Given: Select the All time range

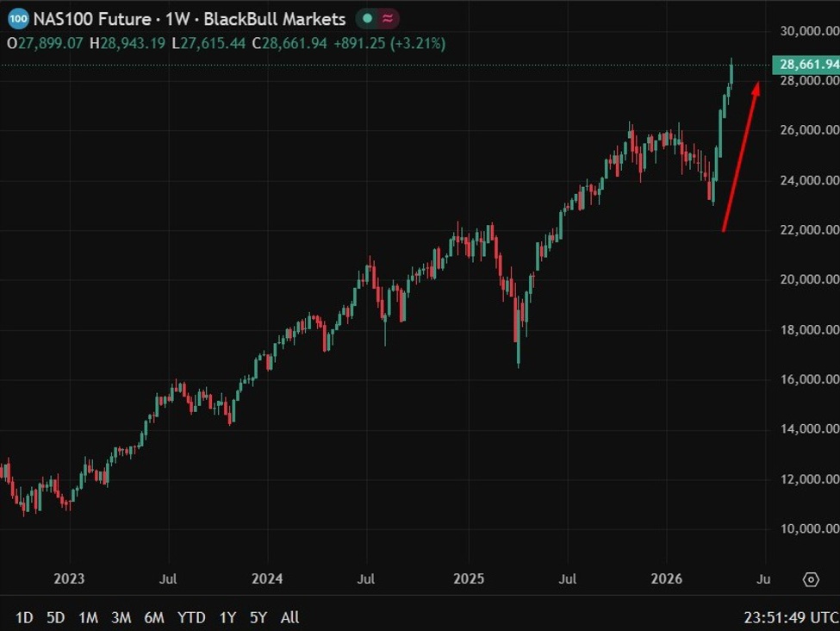Looking at the screenshot, I should [x=289, y=617].
